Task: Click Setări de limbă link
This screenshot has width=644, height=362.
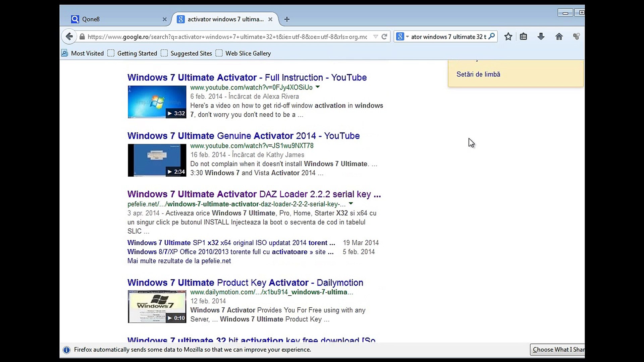Action: click(x=478, y=74)
